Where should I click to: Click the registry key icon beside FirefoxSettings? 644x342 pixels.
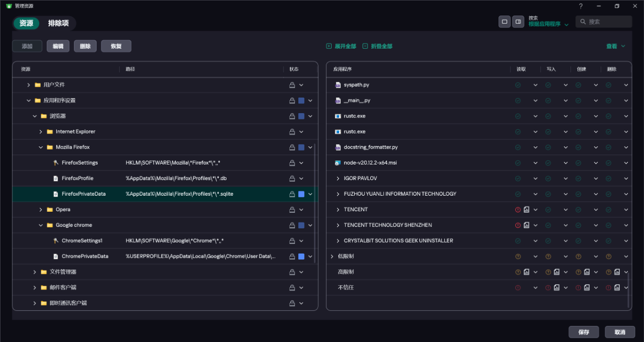56,163
